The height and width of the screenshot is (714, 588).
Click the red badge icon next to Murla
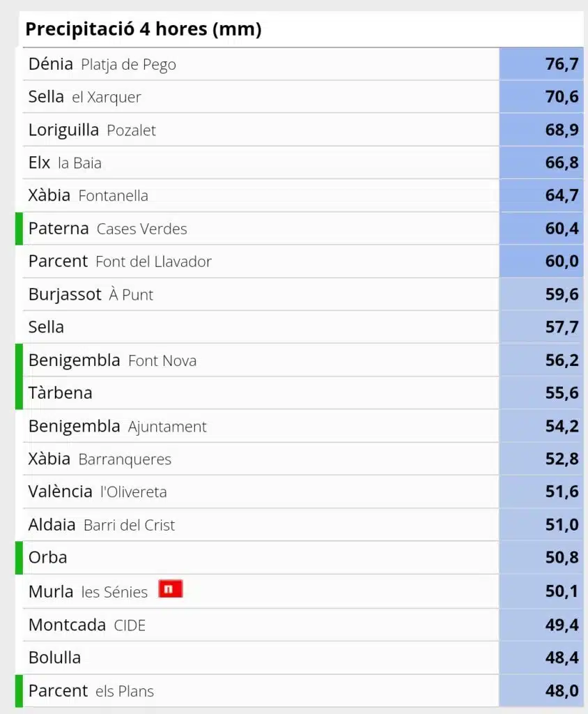tap(171, 588)
